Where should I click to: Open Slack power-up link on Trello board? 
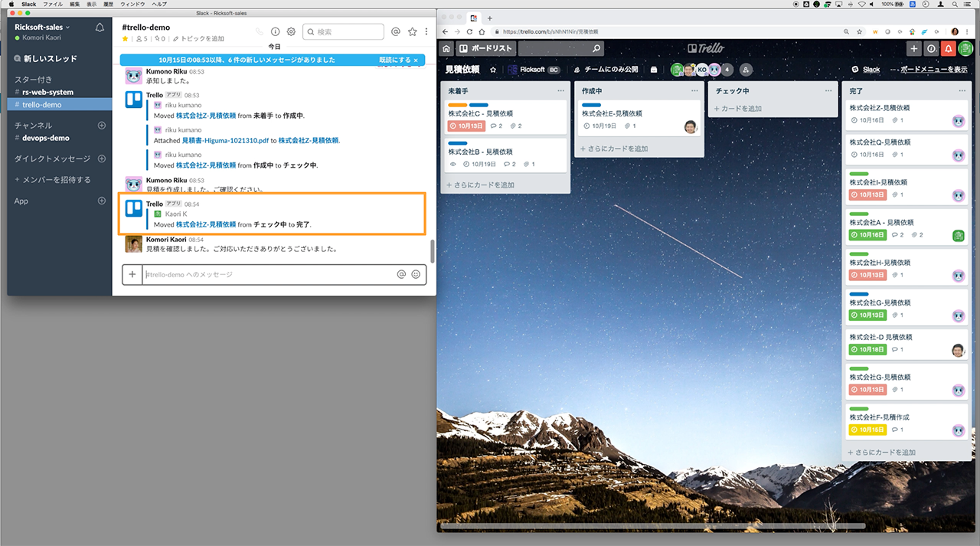(866, 70)
